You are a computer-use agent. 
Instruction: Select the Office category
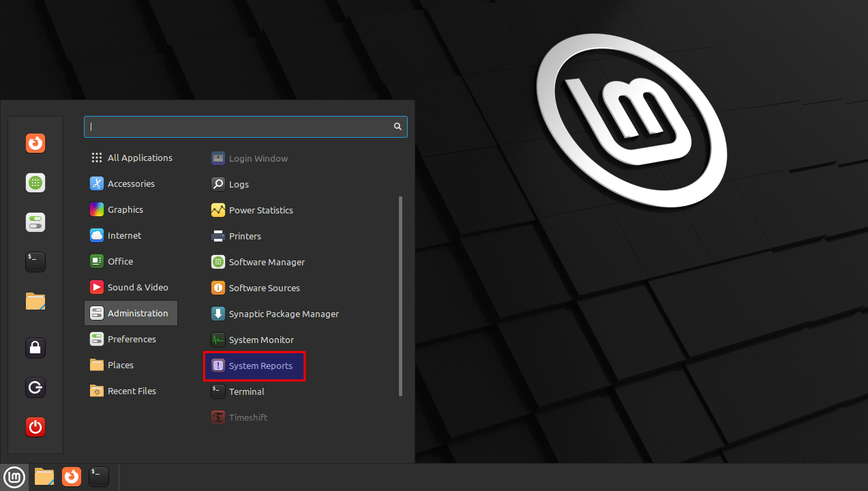point(131,261)
